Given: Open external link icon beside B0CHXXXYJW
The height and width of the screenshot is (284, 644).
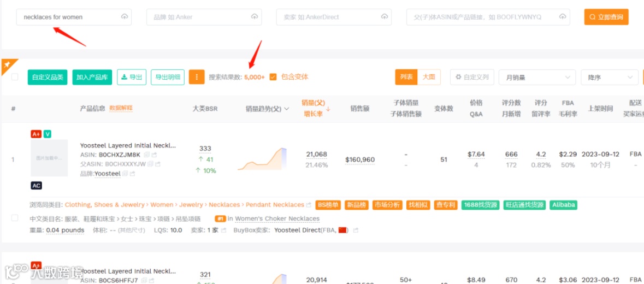Looking at the screenshot, I should [158, 164].
